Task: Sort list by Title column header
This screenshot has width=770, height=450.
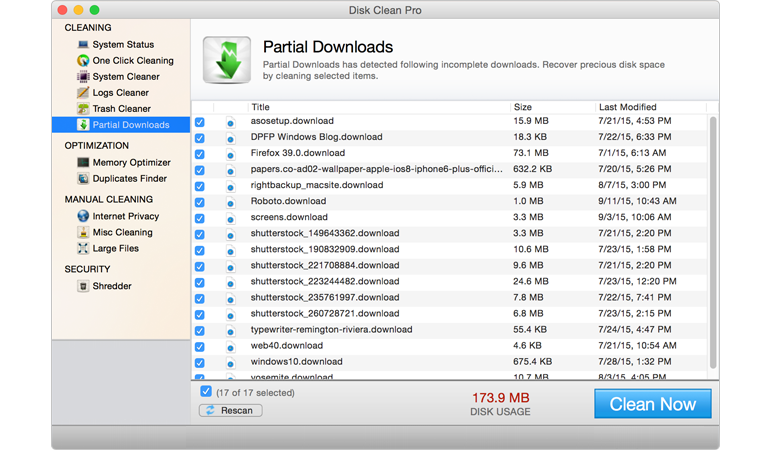Action: click(260, 107)
